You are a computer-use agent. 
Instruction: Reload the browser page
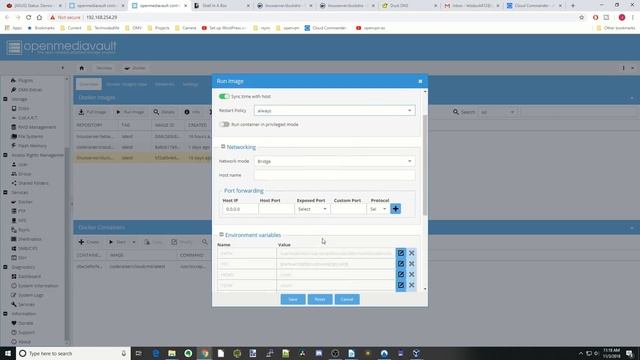(29, 18)
